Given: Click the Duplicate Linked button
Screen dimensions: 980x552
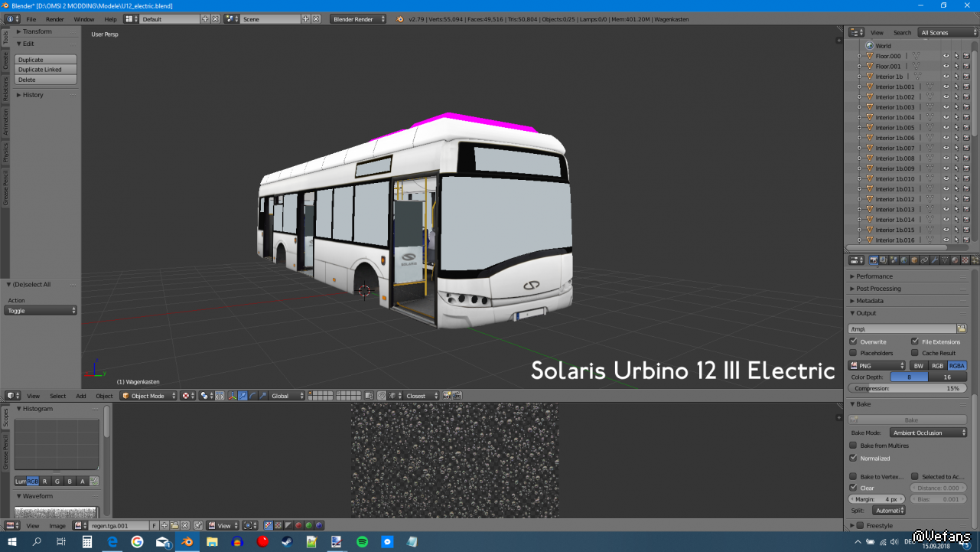Looking at the screenshot, I should click(46, 70).
